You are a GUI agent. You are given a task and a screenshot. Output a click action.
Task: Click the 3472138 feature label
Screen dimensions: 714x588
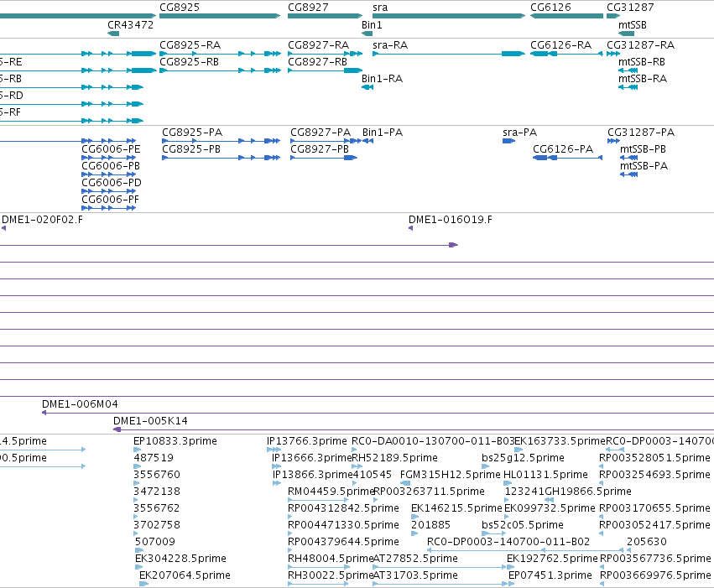click(x=157, y=492)
